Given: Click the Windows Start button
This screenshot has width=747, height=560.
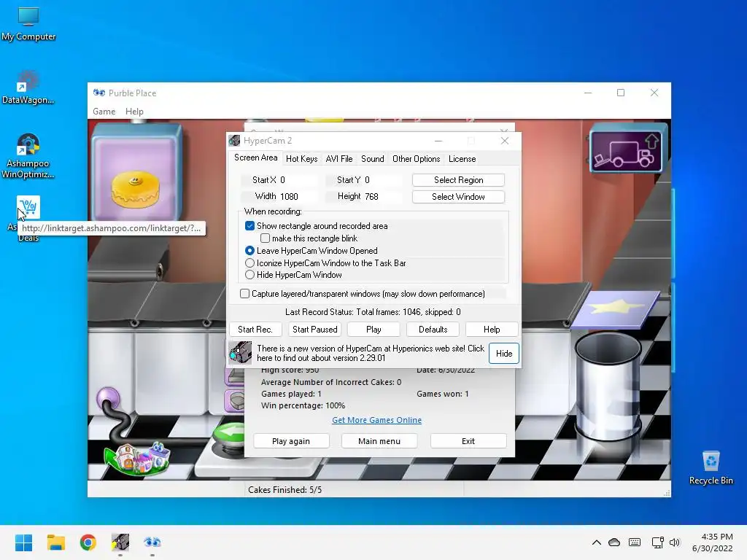Looking at the screenshot, I should click(x=24, y=542).
